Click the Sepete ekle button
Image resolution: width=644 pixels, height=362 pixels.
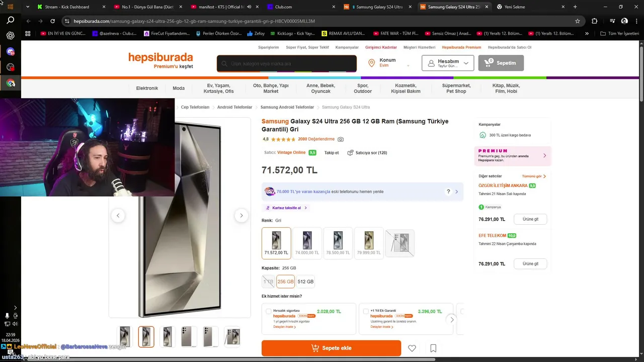pyautogui.click(x=331, y=348)
